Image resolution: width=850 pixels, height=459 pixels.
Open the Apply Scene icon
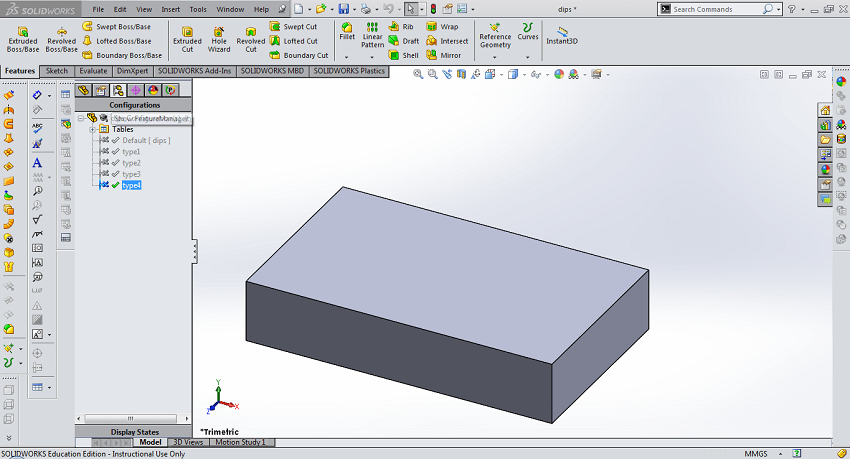tap(574, 74)
